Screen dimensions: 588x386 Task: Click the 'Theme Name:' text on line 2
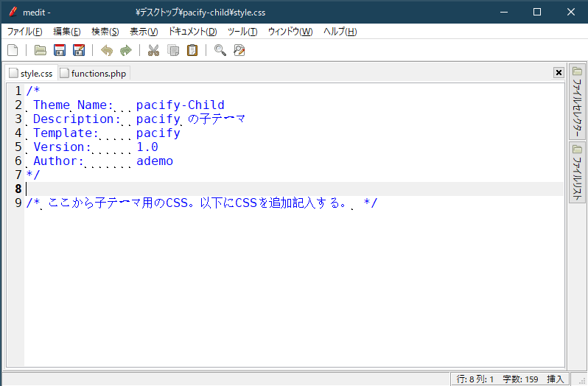tap(73, 105)
